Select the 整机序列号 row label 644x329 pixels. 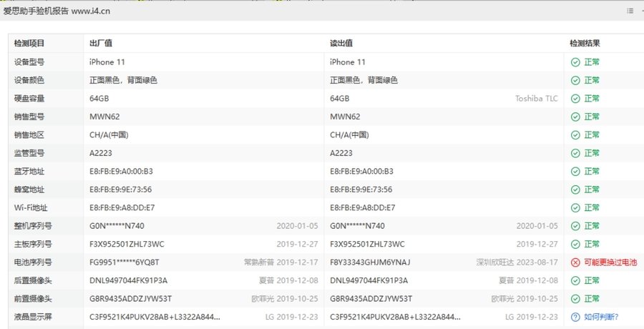pos(33,226)
